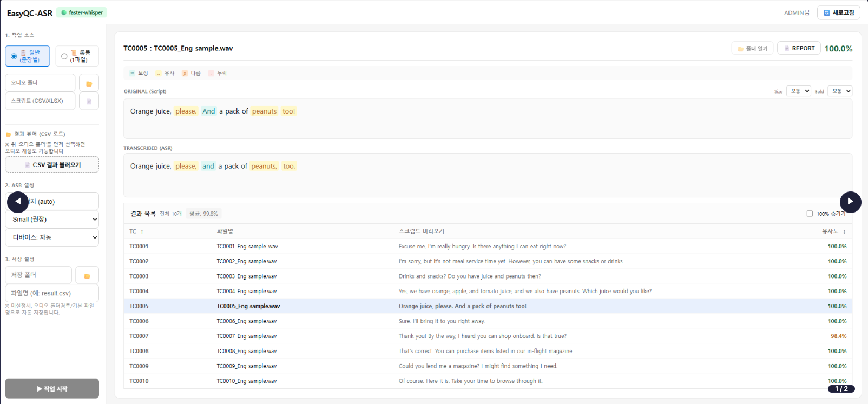This screenshot has height=404, width=868.
Task: Open folder with 폴더 열기 button
Action: click(753, 48)
